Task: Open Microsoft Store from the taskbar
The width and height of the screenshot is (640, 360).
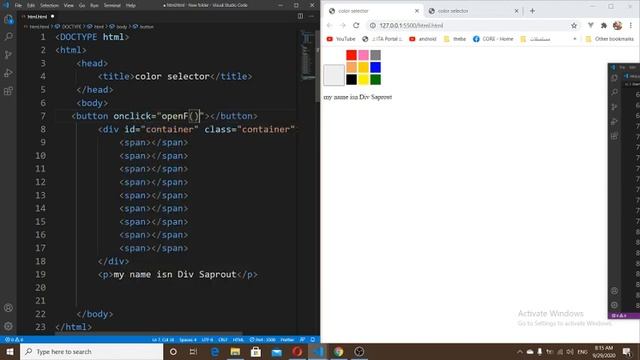Action: click(x=256, y=351)
